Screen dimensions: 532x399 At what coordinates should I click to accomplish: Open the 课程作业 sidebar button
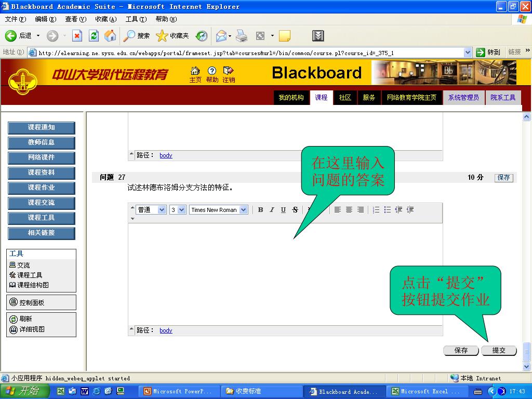(42, 188)
